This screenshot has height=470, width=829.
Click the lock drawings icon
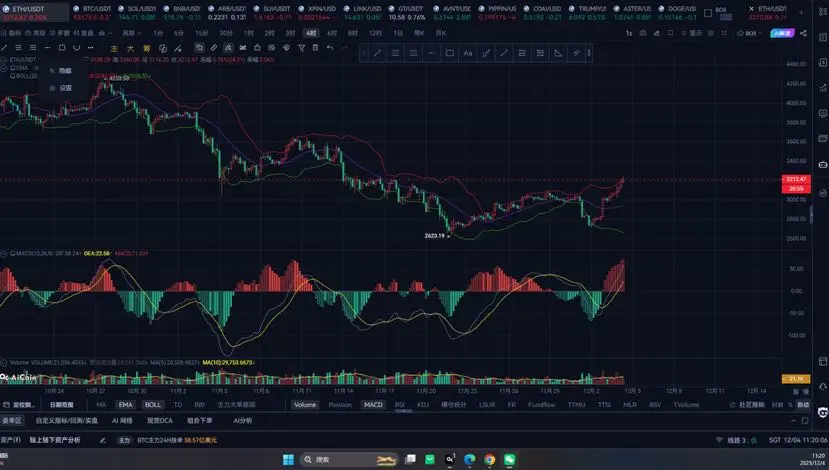(257, 48)
